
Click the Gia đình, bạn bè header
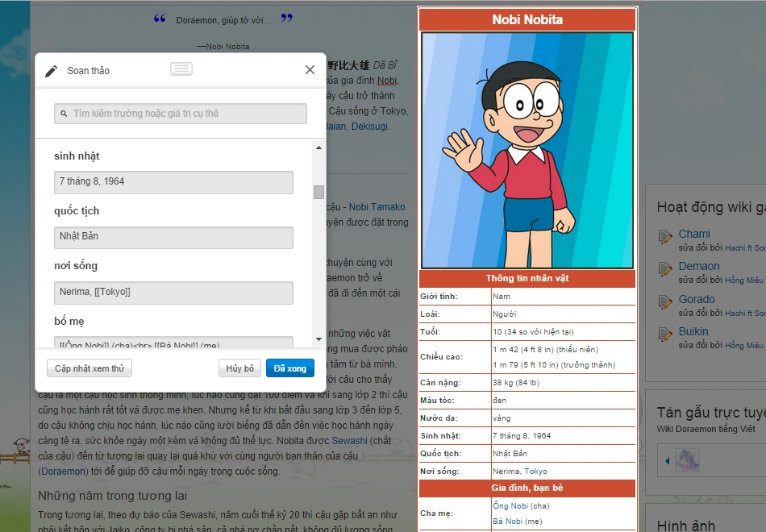(527, 488)
